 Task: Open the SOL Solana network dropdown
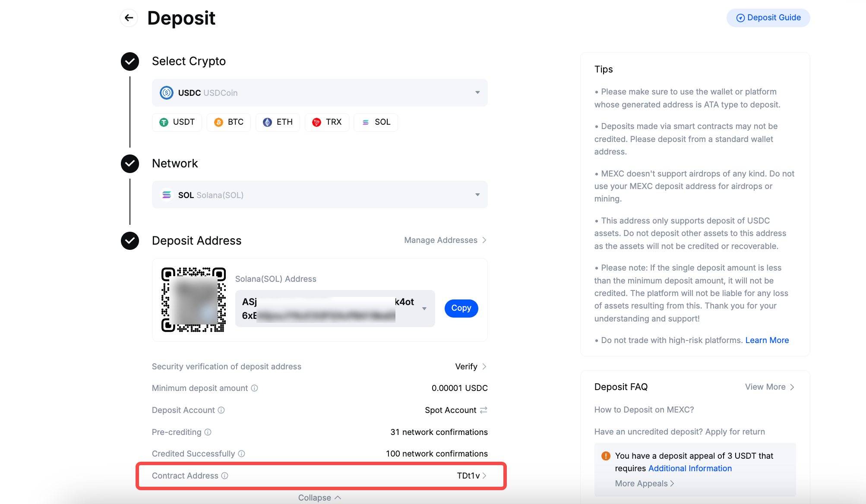319,195
